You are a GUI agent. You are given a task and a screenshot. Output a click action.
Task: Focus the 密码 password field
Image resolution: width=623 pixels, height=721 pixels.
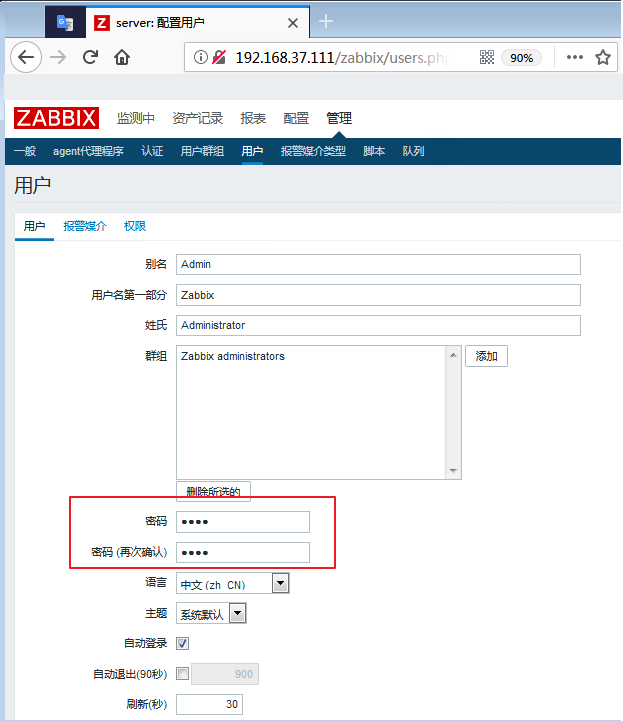(243, 522)
